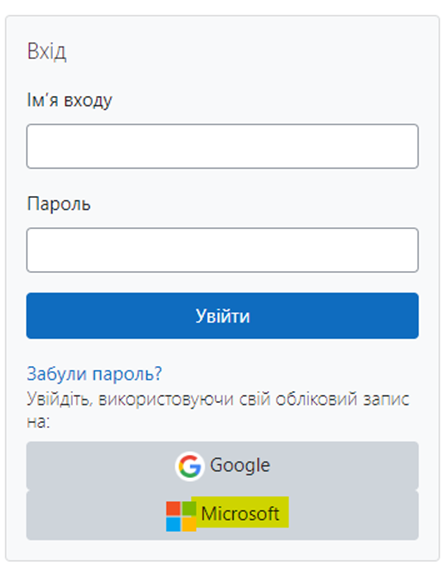Click empty area of the Google sign-in bar
This screenshot has width=445, height=569.
pyautogui.click(x=345, y=466)
